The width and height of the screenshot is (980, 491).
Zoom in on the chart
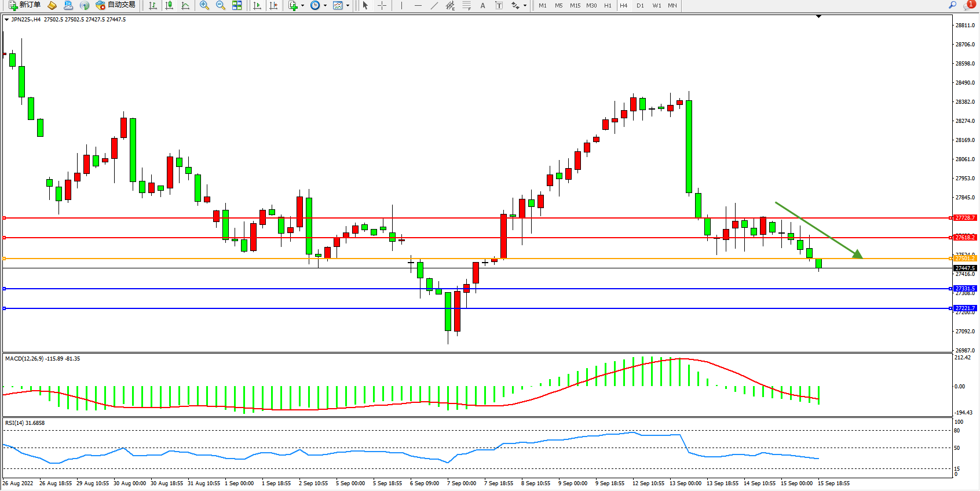tap(204, 5)
